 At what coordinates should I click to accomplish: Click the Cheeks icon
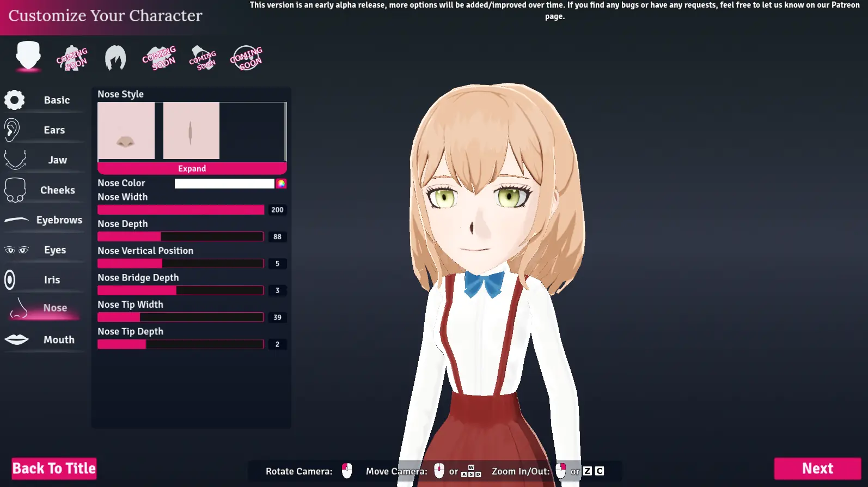click(15, 190)
